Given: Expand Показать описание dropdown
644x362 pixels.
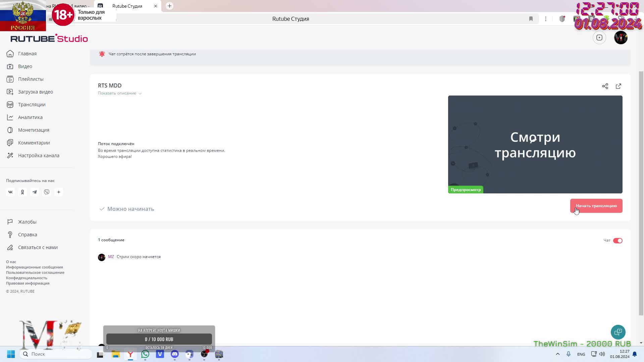Looking at the screenshot, I should pyautogui.click(x=119, y=93).
